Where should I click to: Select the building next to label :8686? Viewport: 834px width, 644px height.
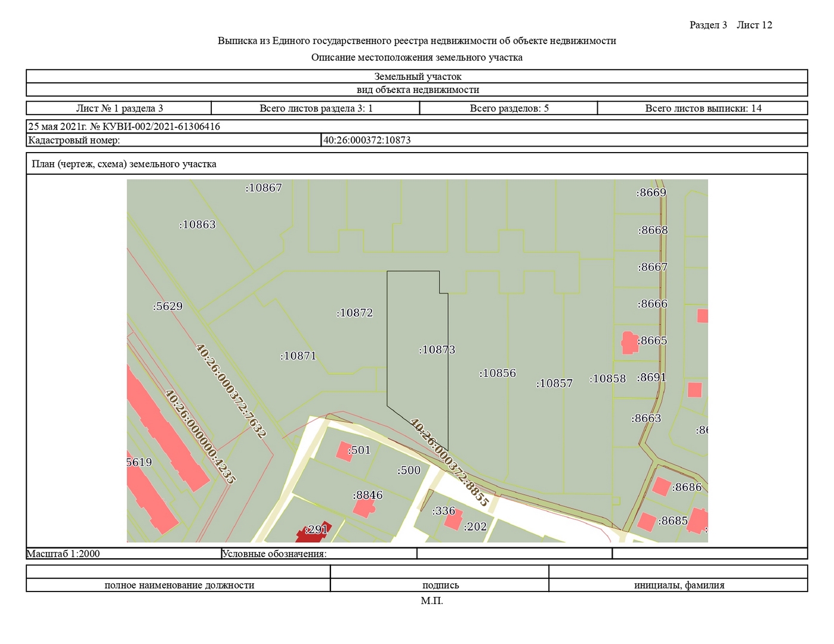pyautogui.click(x=661, y=486)
